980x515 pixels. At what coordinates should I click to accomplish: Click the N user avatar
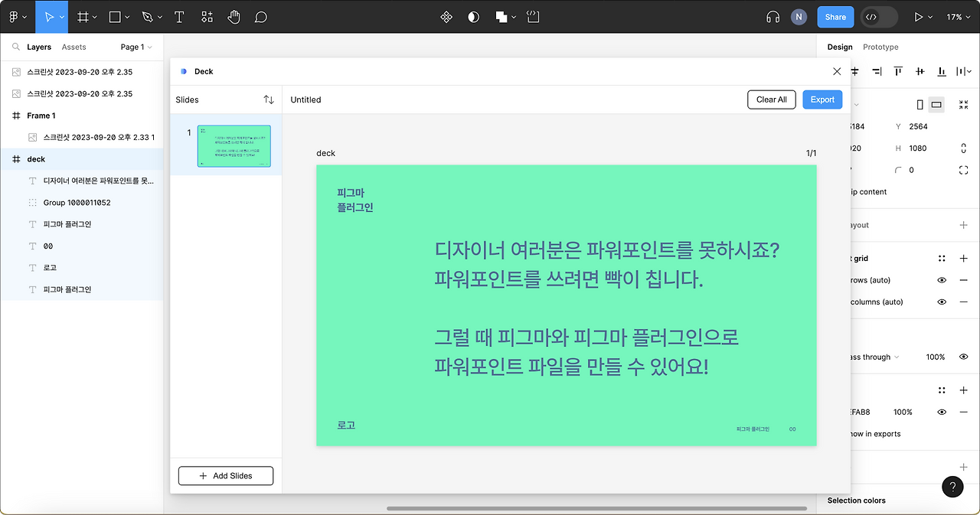(799, 16)
